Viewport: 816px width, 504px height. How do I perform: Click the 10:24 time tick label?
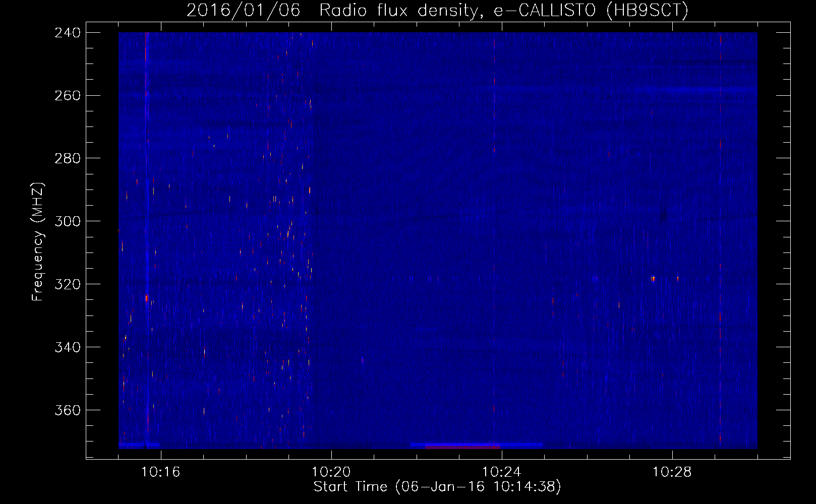pyautogui.click(x=502, y=472)
